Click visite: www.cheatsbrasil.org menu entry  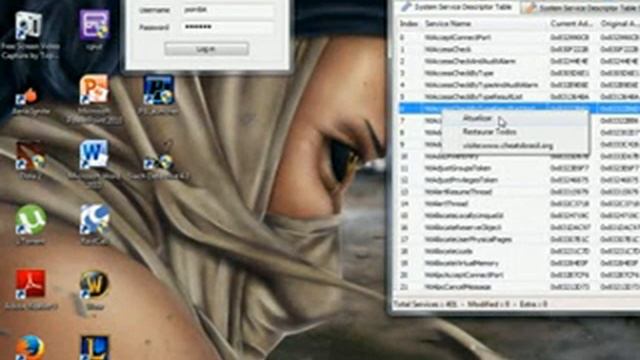pos(515,146)
